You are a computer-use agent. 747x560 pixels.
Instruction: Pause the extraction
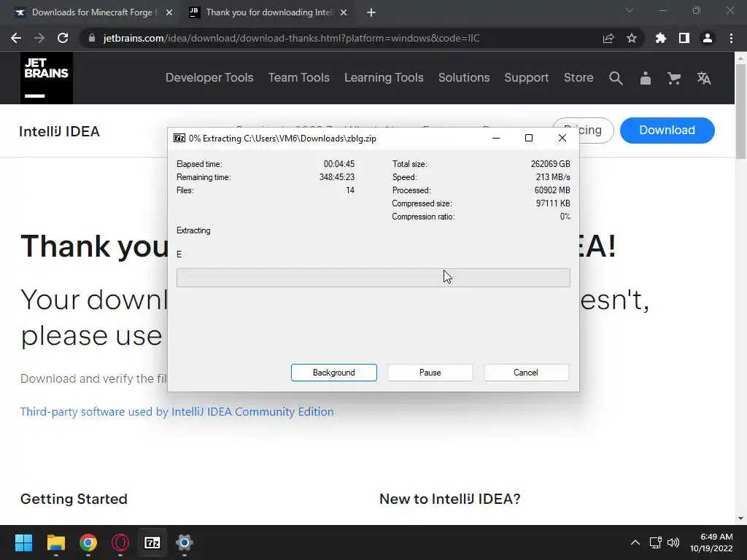click(x=430, y=373)
